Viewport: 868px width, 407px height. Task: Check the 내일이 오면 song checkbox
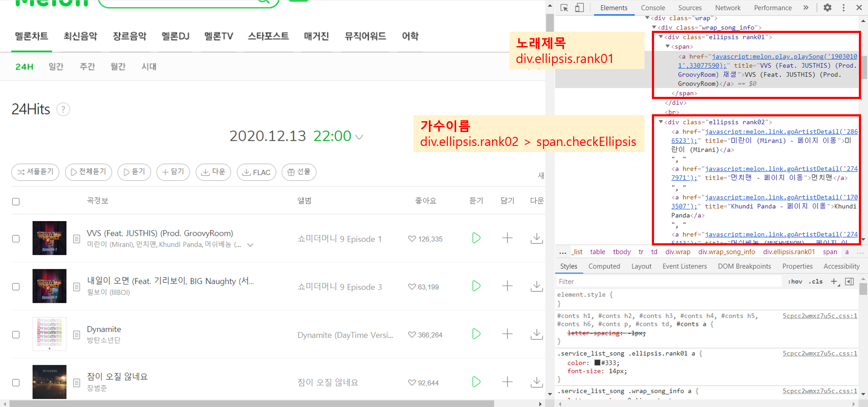[16, 287]
